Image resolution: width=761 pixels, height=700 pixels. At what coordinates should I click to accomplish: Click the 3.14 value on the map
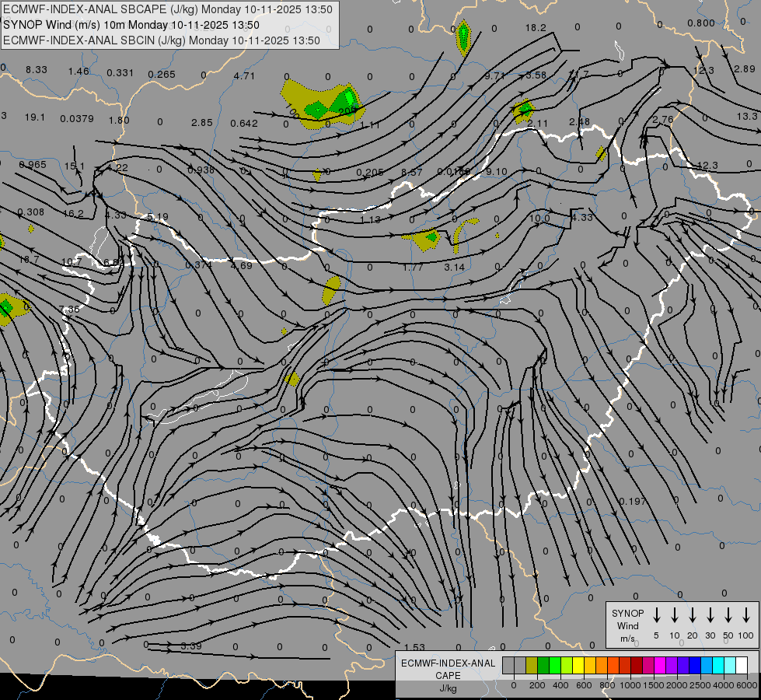(454, 268)
